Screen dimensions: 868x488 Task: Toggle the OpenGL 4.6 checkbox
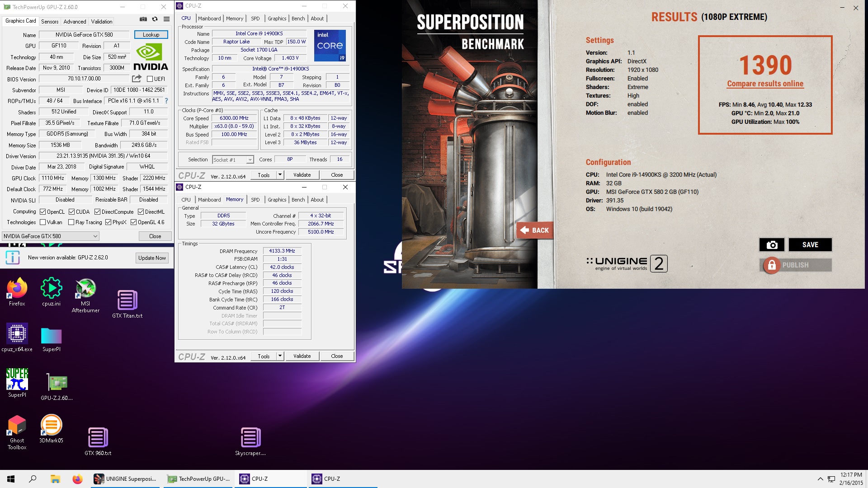133,222
